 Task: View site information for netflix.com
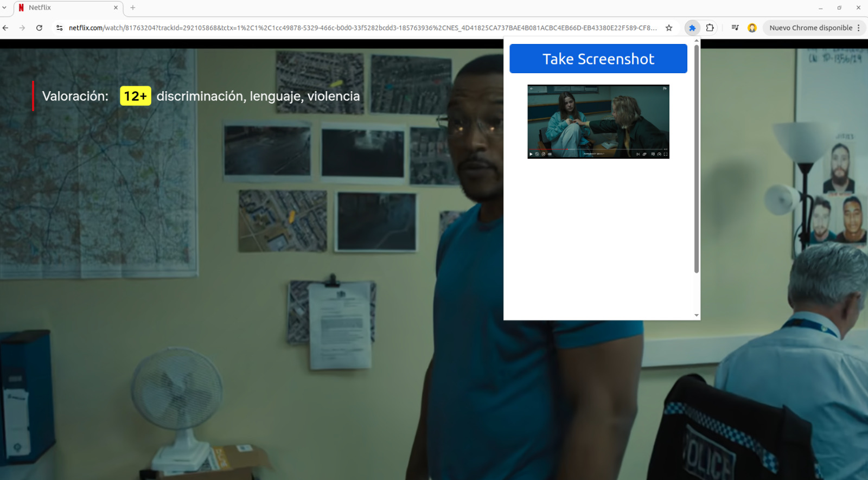click(60, 28)
